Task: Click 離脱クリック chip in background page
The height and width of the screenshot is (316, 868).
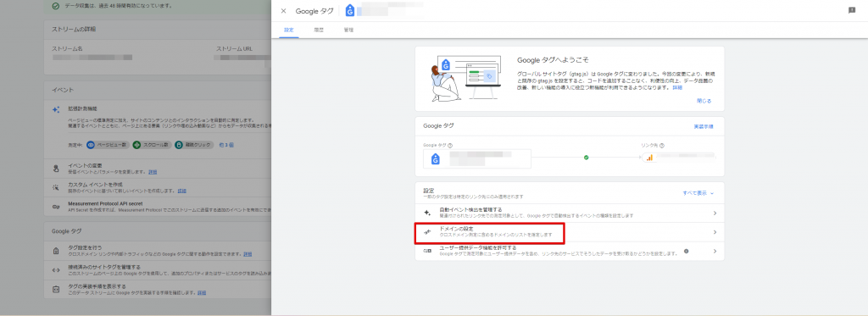Action: click(x=194, y=145)
